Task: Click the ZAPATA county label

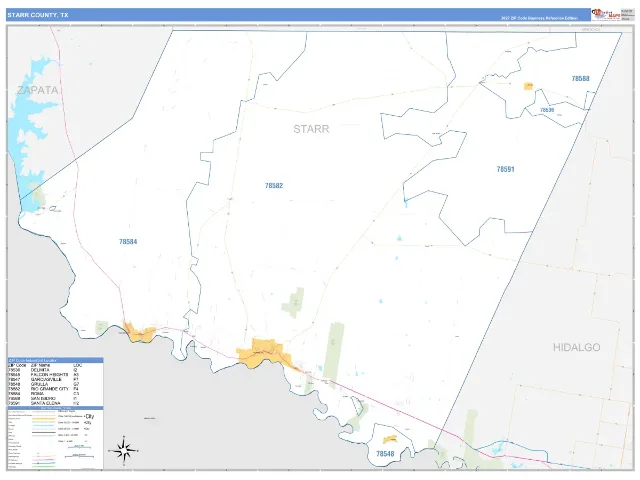Action: (x=38, y=90)
